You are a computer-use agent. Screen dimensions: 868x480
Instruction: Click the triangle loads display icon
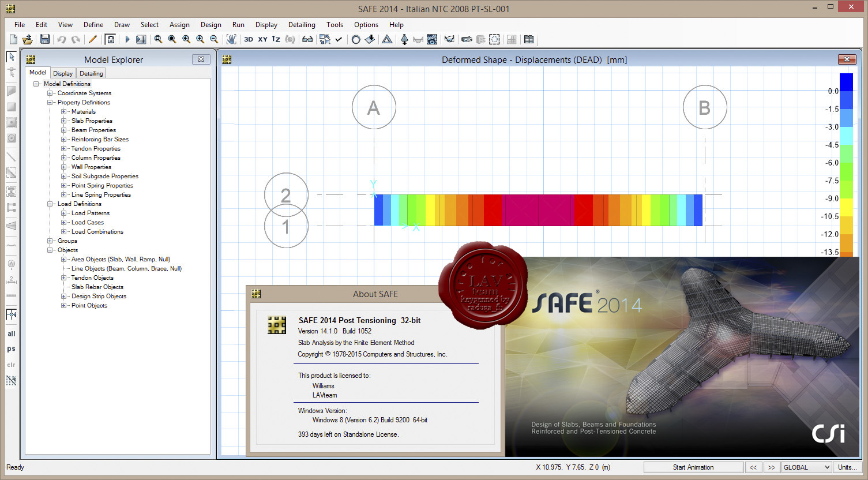coord(387,39)
